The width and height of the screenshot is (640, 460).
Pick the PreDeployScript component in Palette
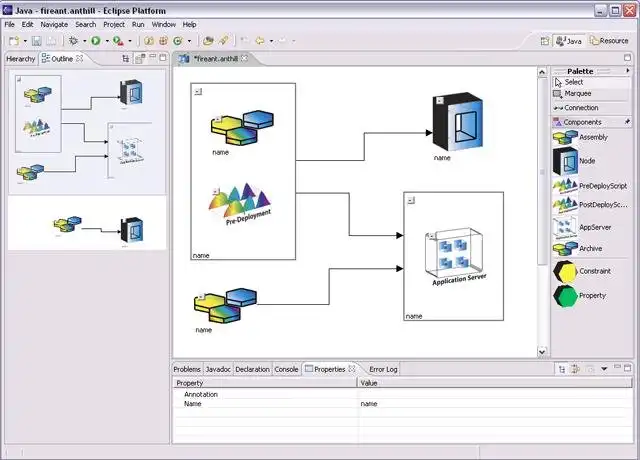pyautogui.click(x=592, y=186)
